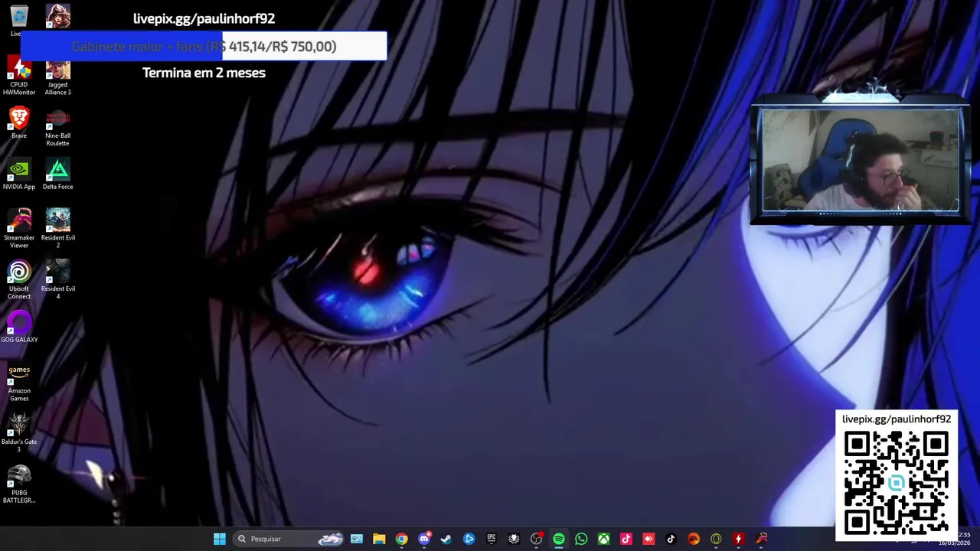
Task: Open Discord from the taskbar
Action: click(424, 539)
